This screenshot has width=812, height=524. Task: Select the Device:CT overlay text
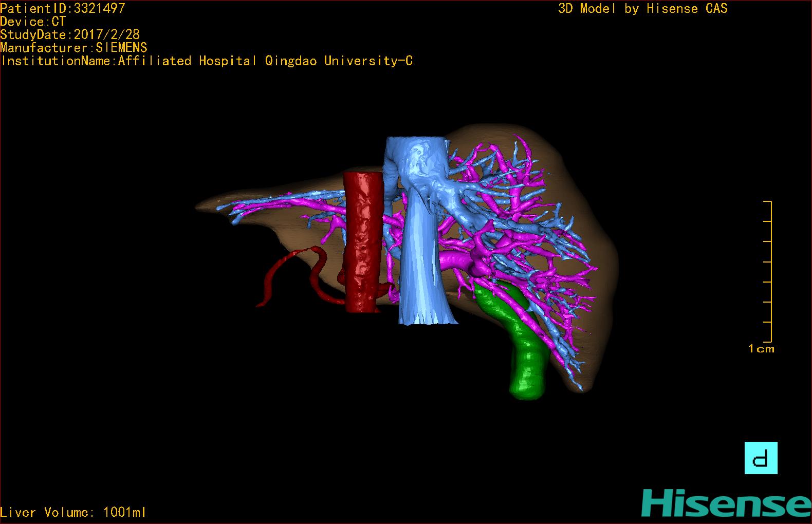(33, 22)
